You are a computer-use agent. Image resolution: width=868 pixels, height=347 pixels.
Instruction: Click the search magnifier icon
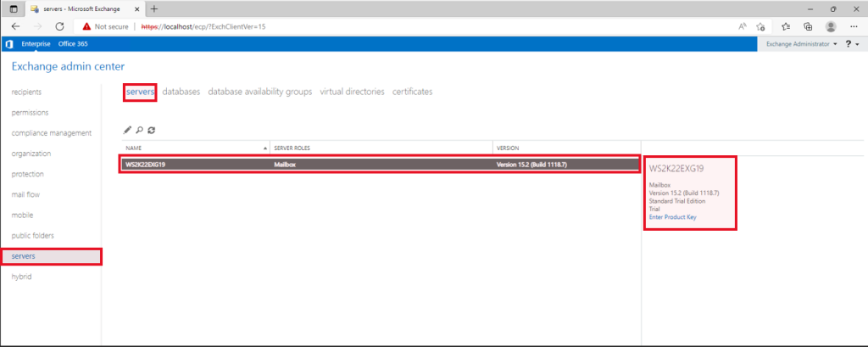coord(140,130)
